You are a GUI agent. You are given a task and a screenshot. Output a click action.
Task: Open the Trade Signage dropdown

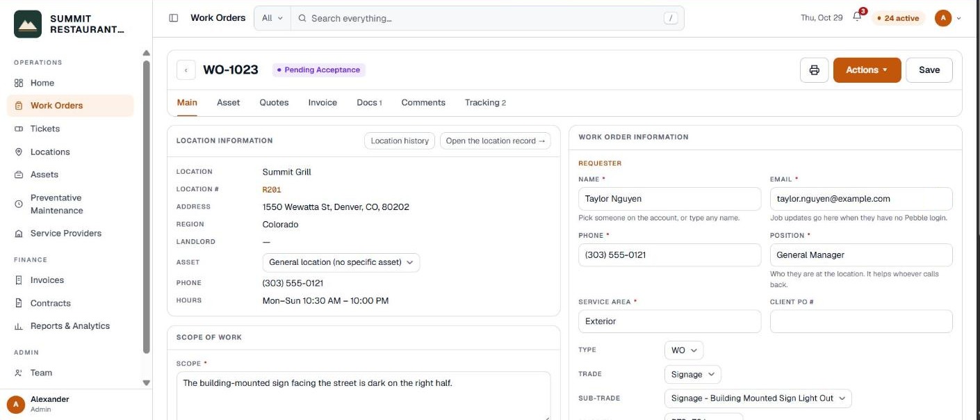[692, 375]
